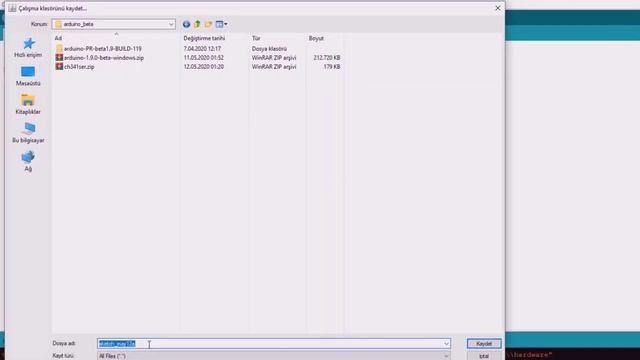This screenshot has height=360, width=640.
Task: Click the archive icon of ch341ser.zip
Action: [59, 67]
